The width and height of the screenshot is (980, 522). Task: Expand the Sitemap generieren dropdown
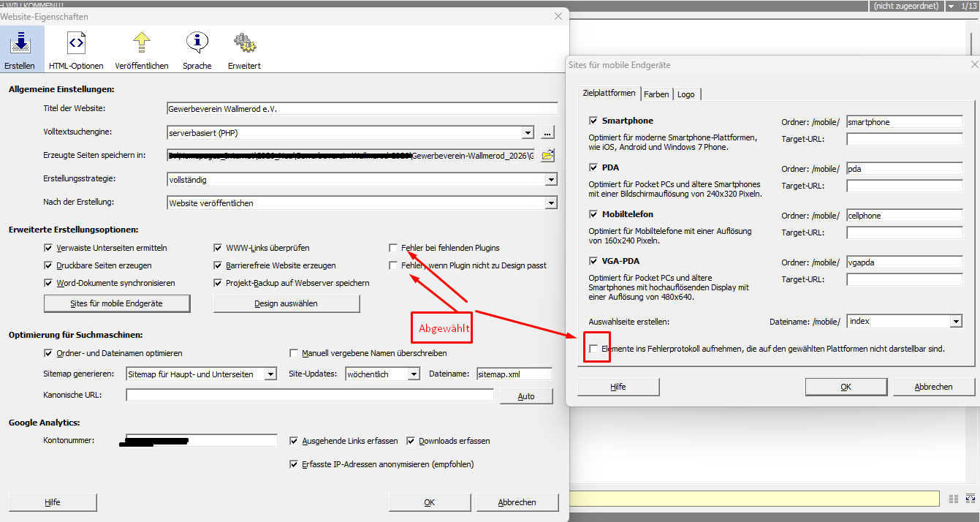[x=270, y=374]
